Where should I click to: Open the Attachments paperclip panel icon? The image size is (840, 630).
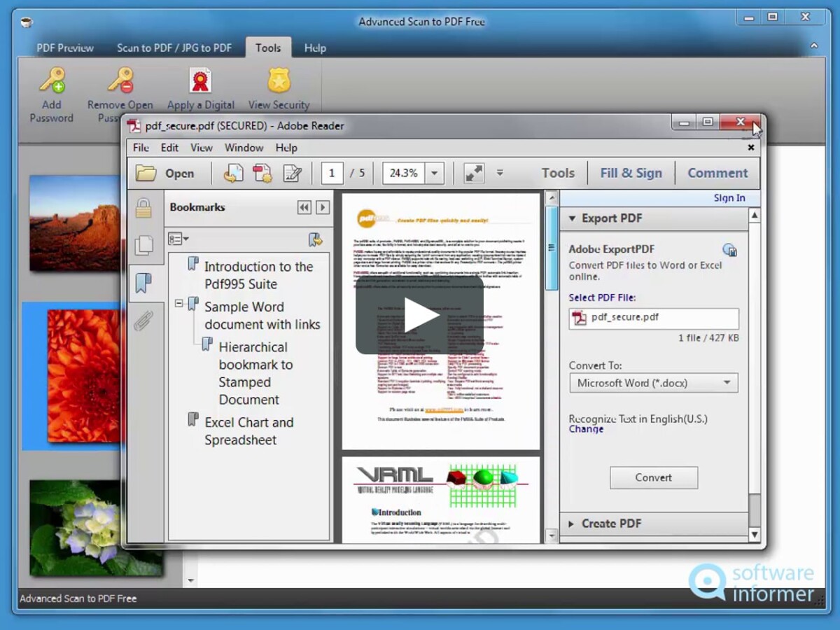(143, 321)
